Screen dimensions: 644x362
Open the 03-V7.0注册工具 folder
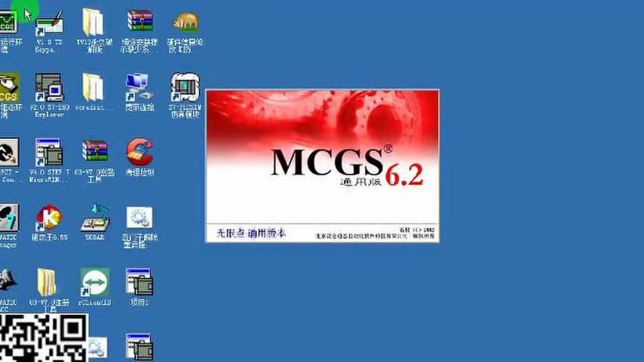coord(46,282)
